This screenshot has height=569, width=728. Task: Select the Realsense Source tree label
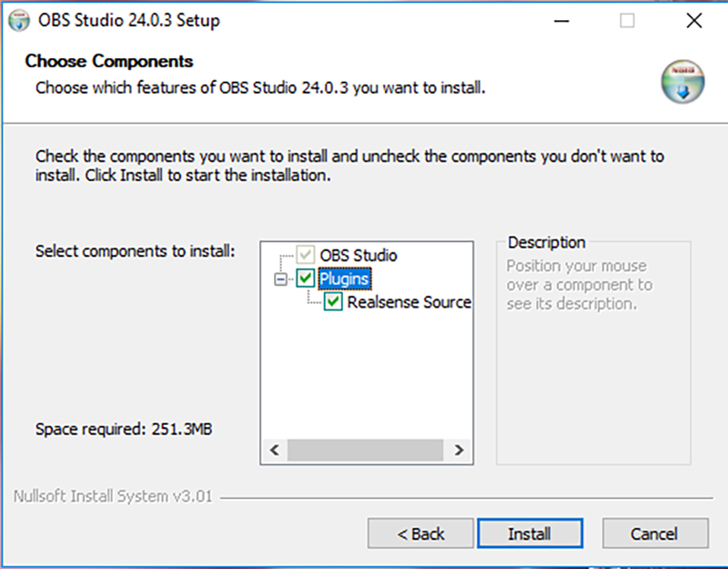(409, 301)
